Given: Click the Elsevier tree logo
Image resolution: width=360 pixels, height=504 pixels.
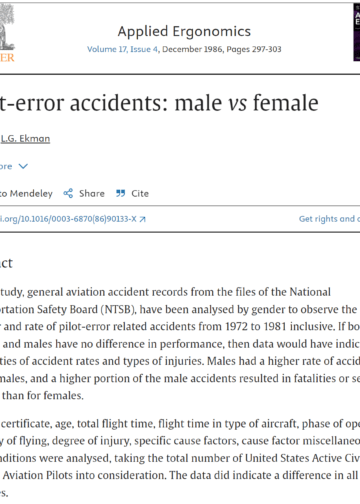Looking at the screenshot, I should tap(7, 27).
